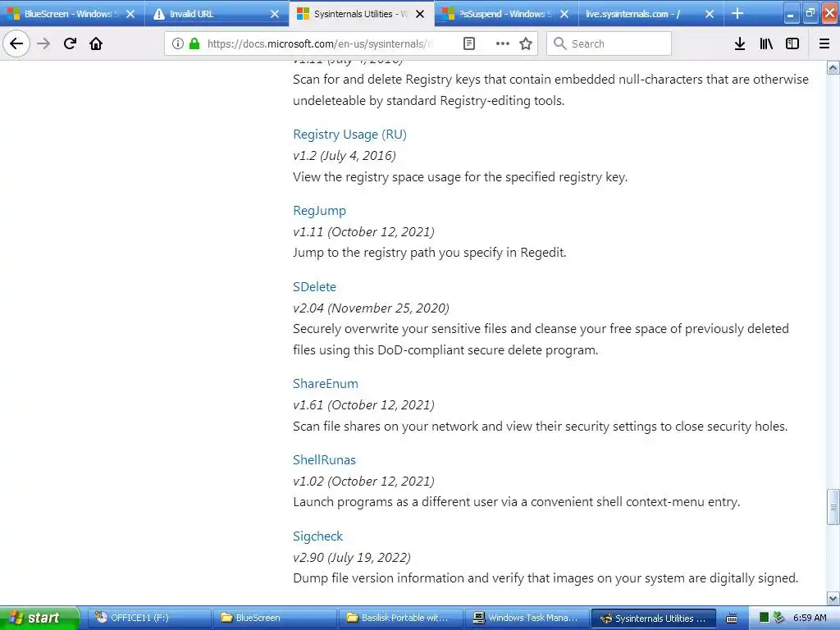
Task: Toggle the sidebar view icon
Action: pyautogui.click(x=792, y=43)
